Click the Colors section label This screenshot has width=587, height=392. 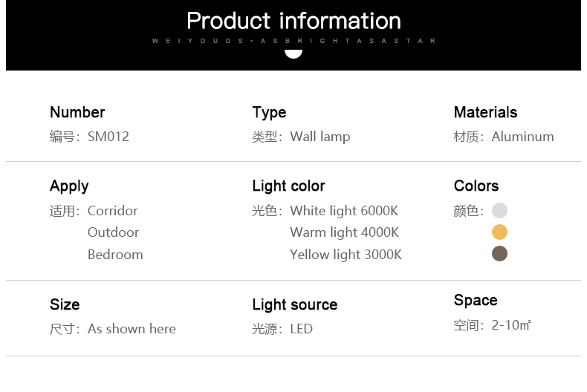(x=476, y=186)
